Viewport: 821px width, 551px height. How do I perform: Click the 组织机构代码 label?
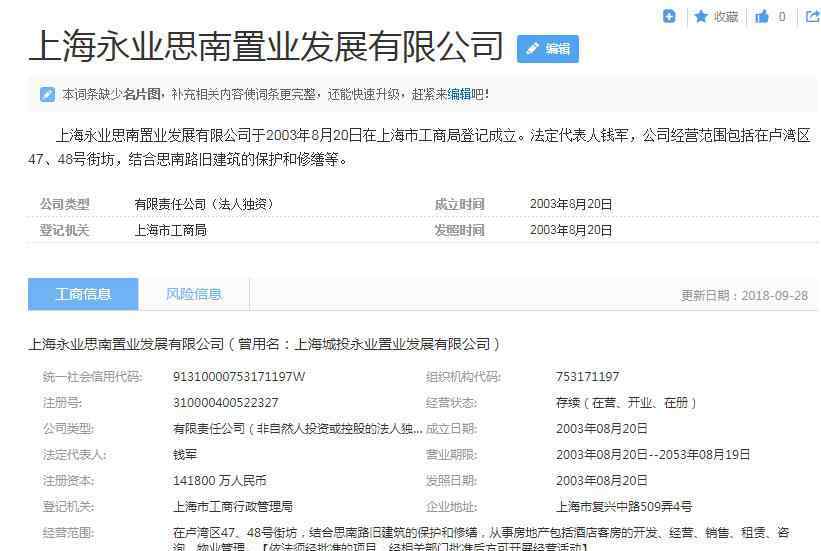[463, 377]
